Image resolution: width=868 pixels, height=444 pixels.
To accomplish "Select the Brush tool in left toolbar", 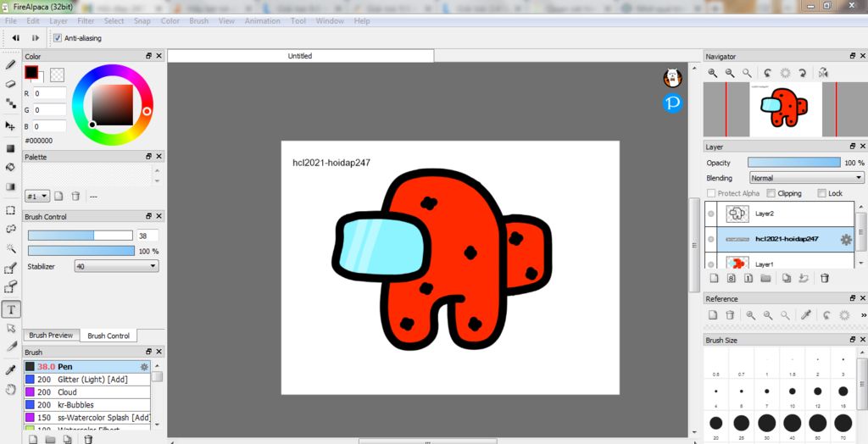I will point(10,64).
